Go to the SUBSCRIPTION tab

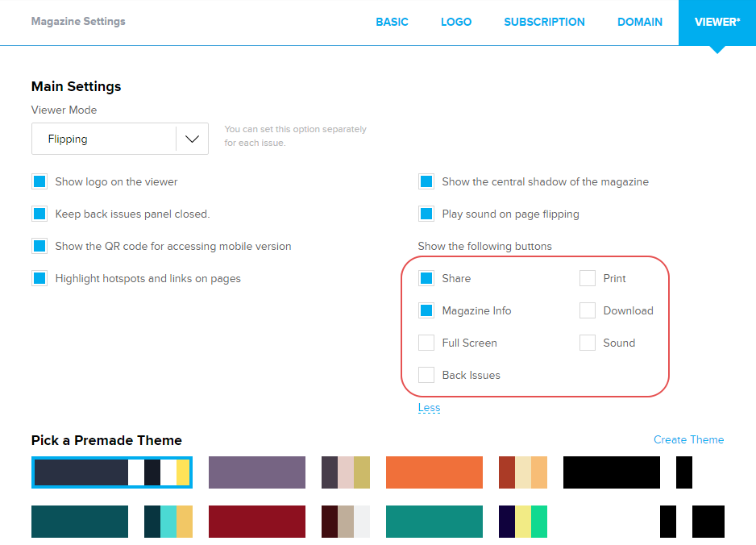[x=544, y=22]
